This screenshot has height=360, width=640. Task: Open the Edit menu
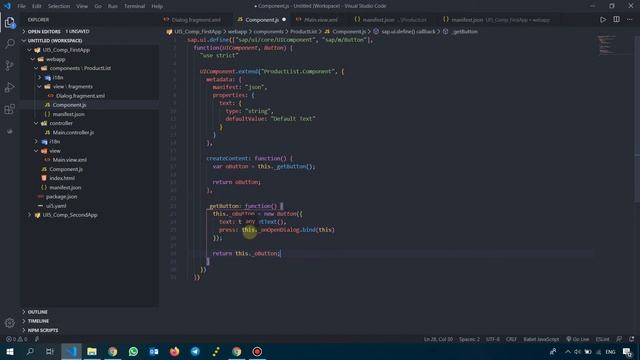pos(37,6)
